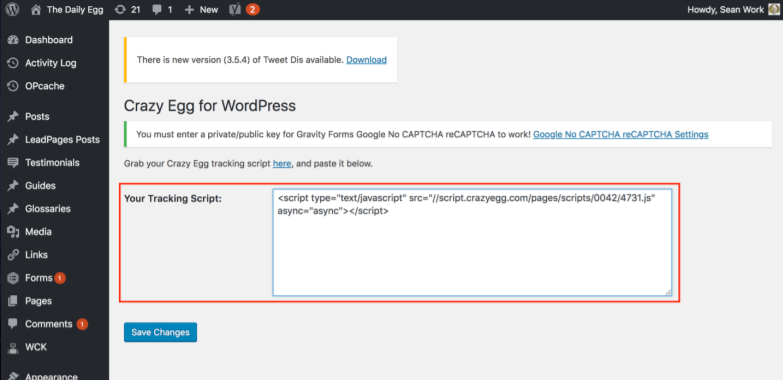Click the updates icon showing 21
783x380 pixels.
pos(120,9)
